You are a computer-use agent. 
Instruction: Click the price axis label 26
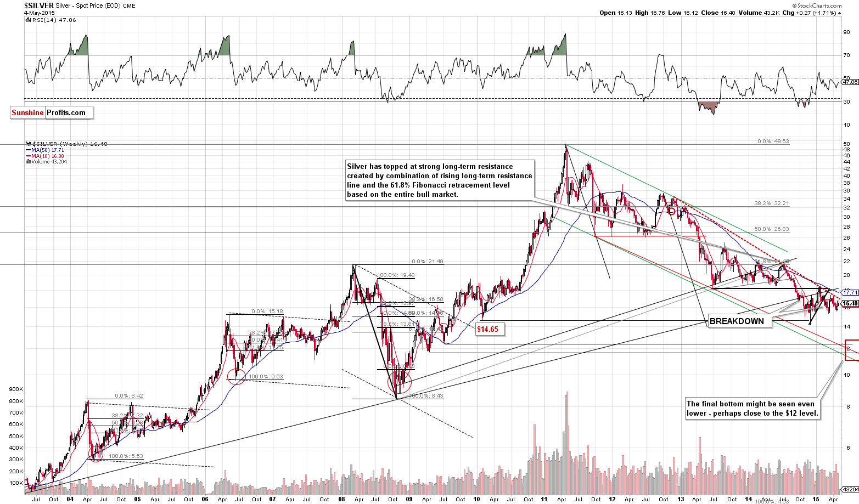847,238
